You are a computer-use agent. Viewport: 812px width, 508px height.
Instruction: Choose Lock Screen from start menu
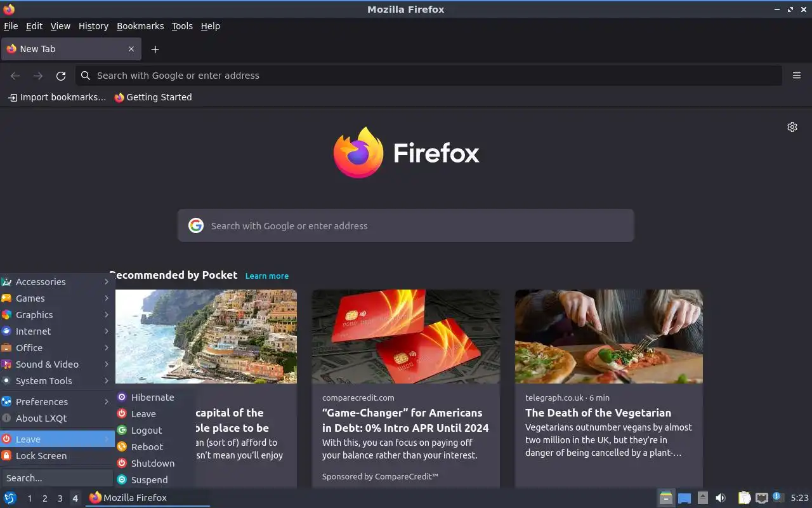point(57,456)
